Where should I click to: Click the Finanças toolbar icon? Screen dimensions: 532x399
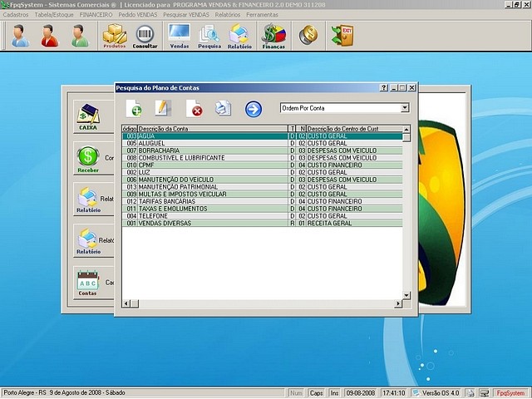(x=273, y=36)
